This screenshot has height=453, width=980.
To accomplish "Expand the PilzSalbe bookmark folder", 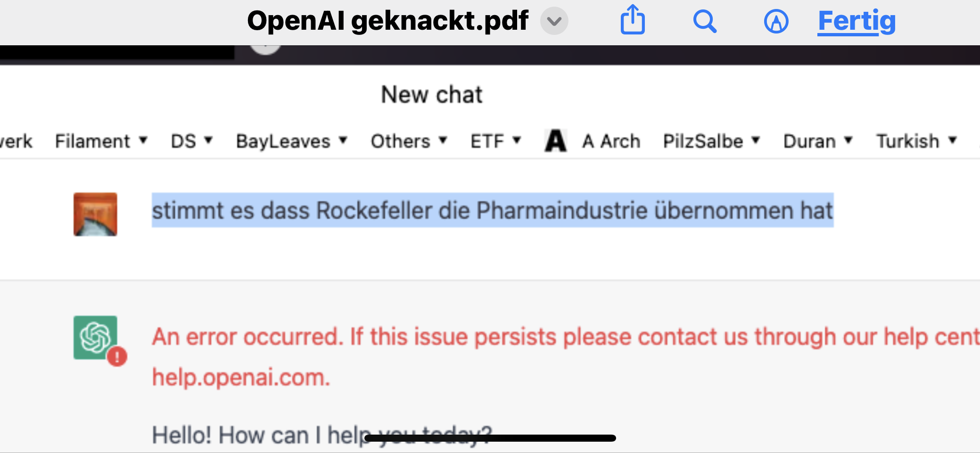I will 711,141.
